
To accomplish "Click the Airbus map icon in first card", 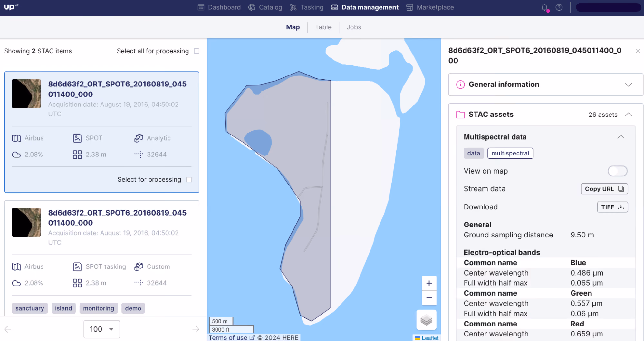I will (x=16, y=138).
